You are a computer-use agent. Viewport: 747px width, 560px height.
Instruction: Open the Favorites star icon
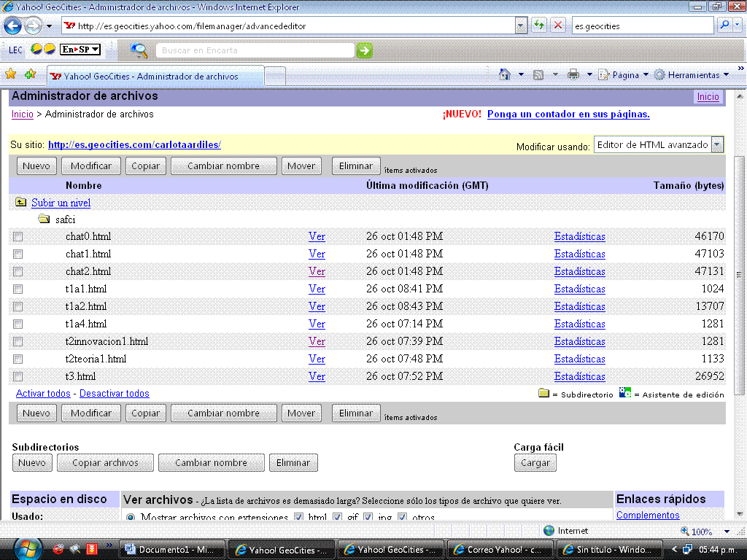point(10,74)
